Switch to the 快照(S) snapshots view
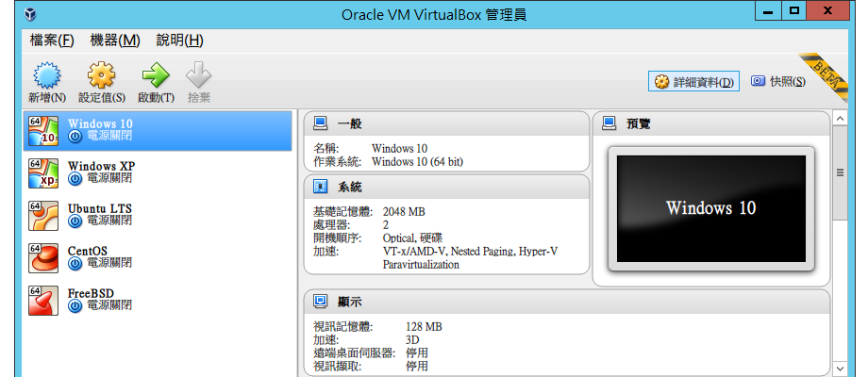 778,81
